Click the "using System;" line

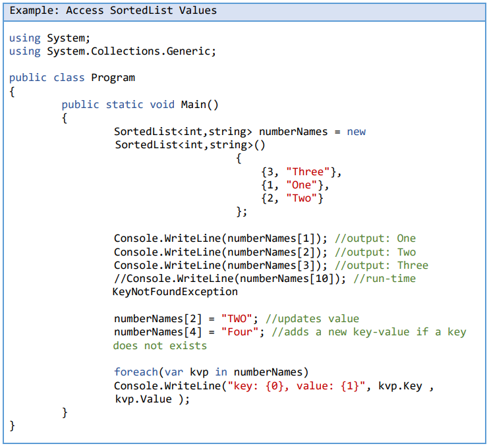coord(49,38)
